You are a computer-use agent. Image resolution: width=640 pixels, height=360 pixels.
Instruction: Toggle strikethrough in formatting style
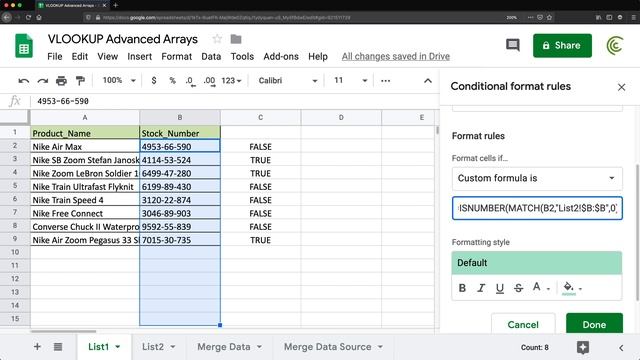518,288
